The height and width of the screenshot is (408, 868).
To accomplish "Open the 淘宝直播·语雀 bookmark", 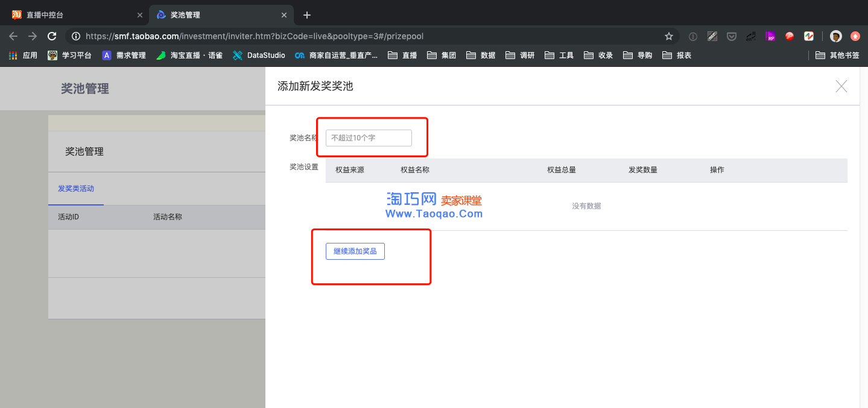I will click(189, 55).
